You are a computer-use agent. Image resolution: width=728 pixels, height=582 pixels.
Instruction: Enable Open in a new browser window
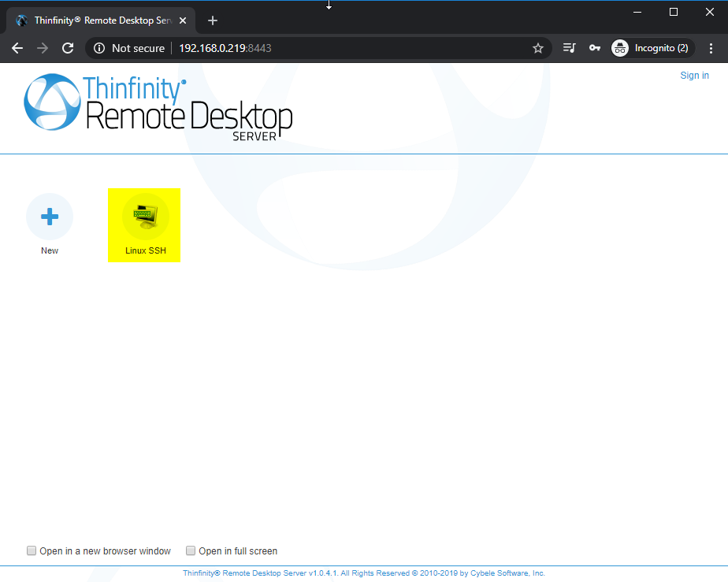pos(31,550)
